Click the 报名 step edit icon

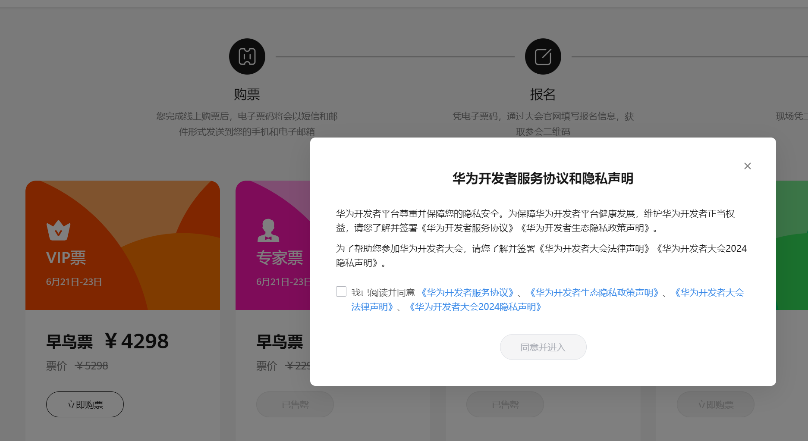[x=543, y=56]
